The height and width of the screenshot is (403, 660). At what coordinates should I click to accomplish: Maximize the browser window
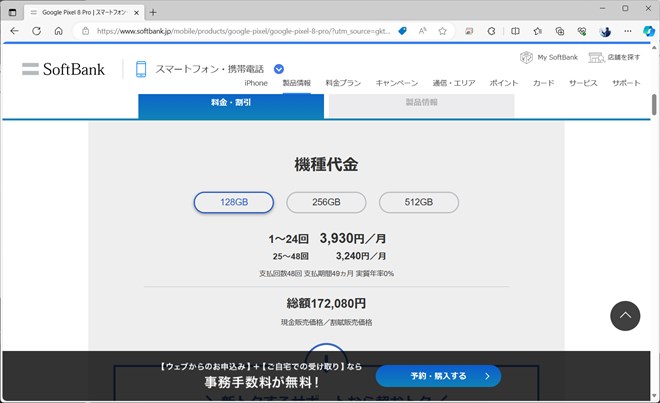[625, 8]
